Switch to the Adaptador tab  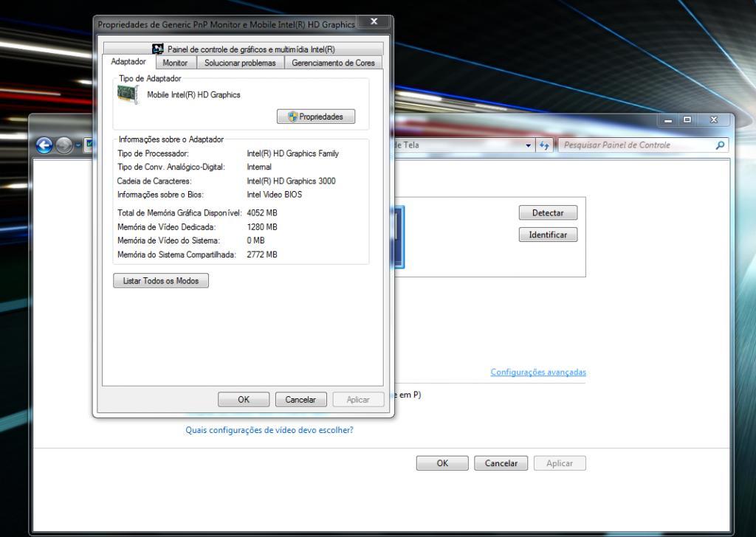pyautogui.click(x=128, y=62)
